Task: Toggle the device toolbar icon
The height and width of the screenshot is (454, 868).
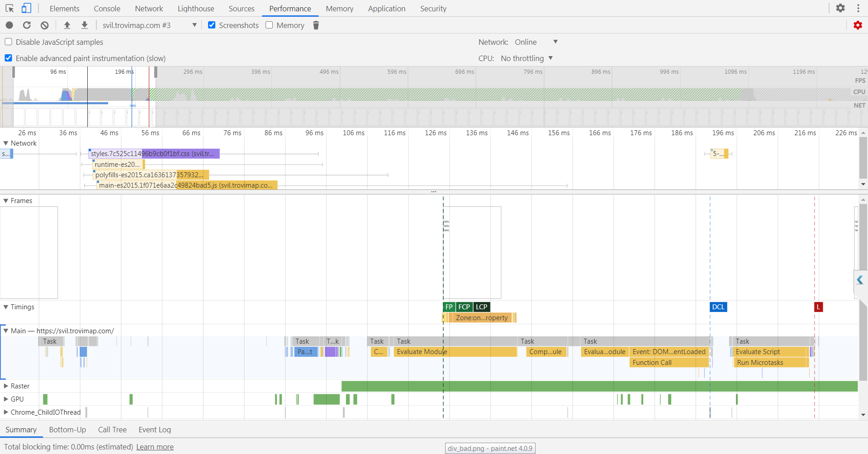Action: (x=27, y=8)
